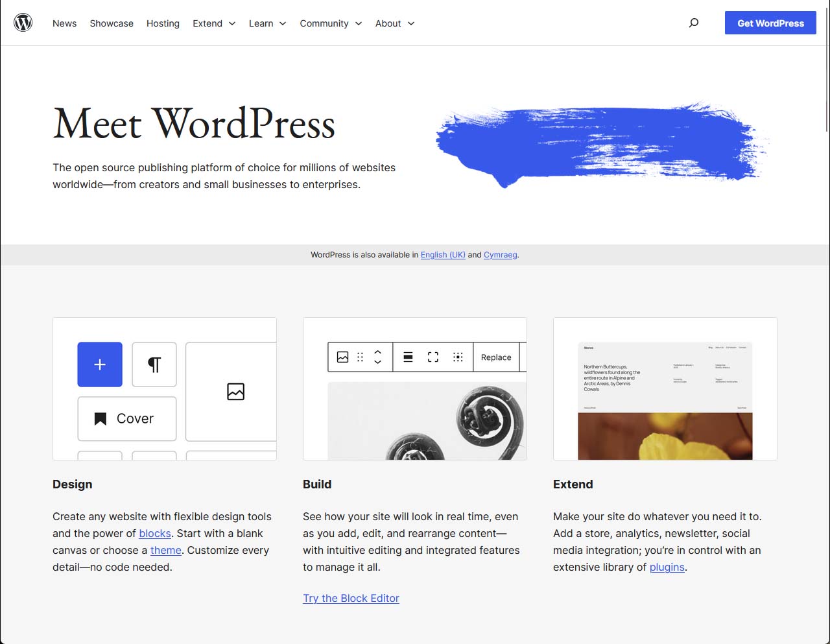Click the Cover bookmark icon
This screenshot has height=644, width=830.
[x=101, y=419]
